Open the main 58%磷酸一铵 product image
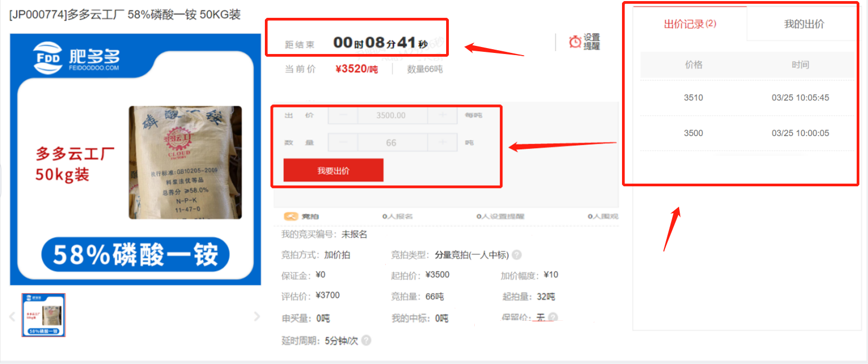The height and width of the screenshot is (364, 868). click(x=135, y=159)
